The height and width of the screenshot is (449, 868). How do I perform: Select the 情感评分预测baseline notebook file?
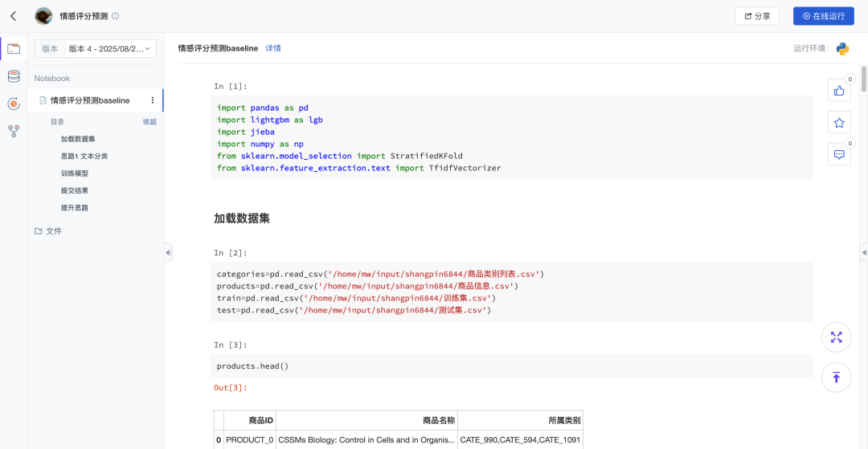click(x=90, y=100)
